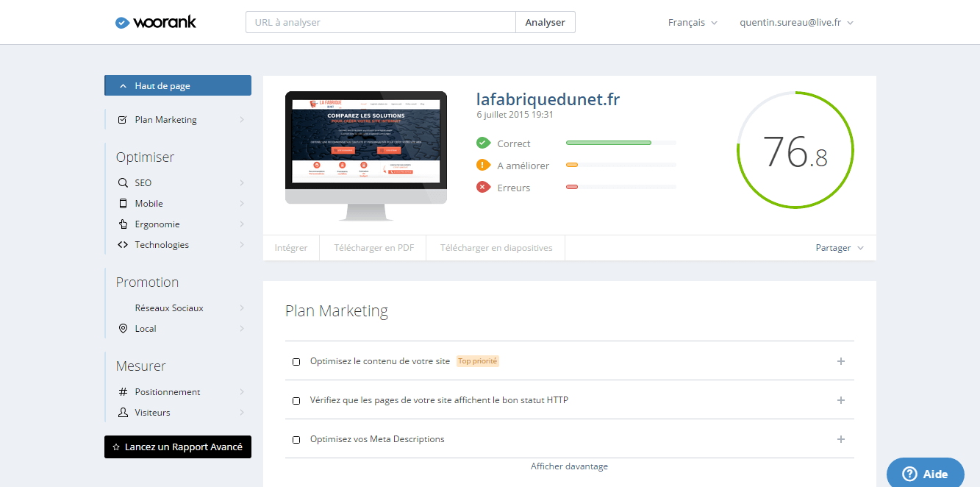
Task: Click the 76.8 score circle
Action: point(795,150)
